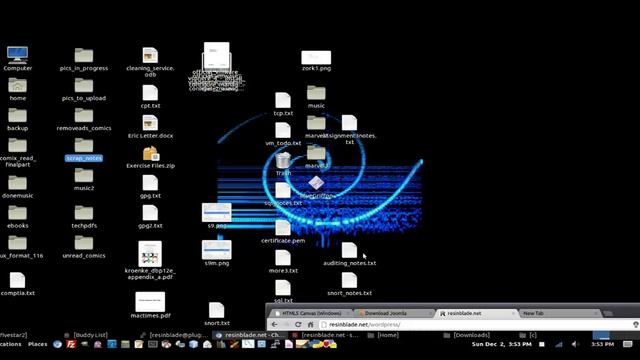Select the snort_notes.txt file icon
This screenshot has width=640, height=360.
click(x=349, y=280)
